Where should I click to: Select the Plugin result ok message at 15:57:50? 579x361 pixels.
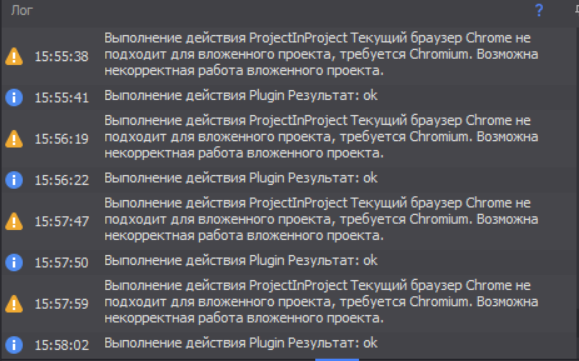[241, 261]
